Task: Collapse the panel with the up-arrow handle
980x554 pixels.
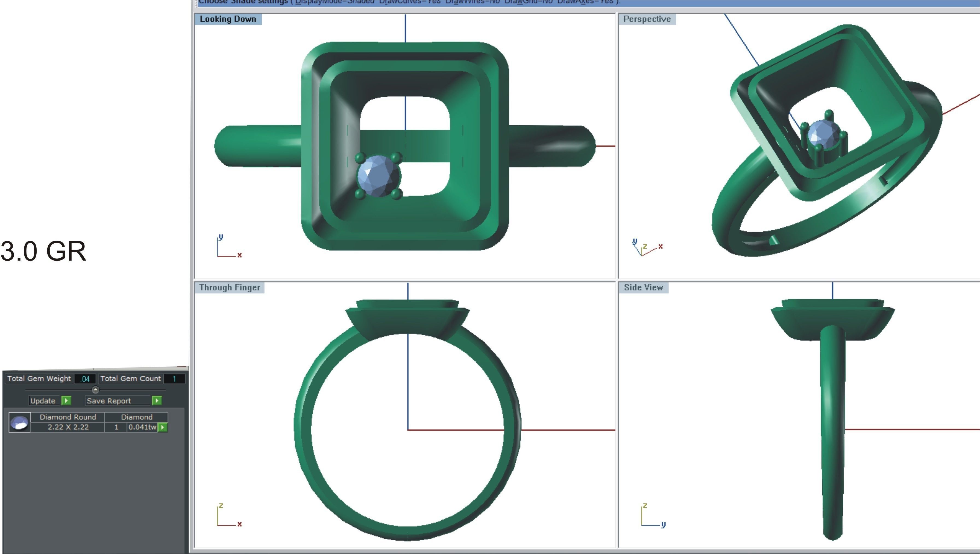Action: (95, 389)
